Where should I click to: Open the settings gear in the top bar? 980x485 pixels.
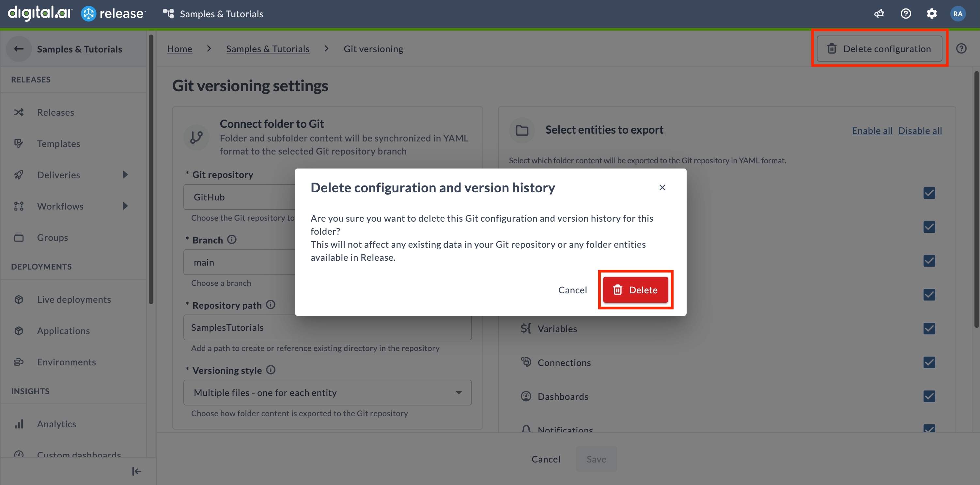(x=932, y=13)
